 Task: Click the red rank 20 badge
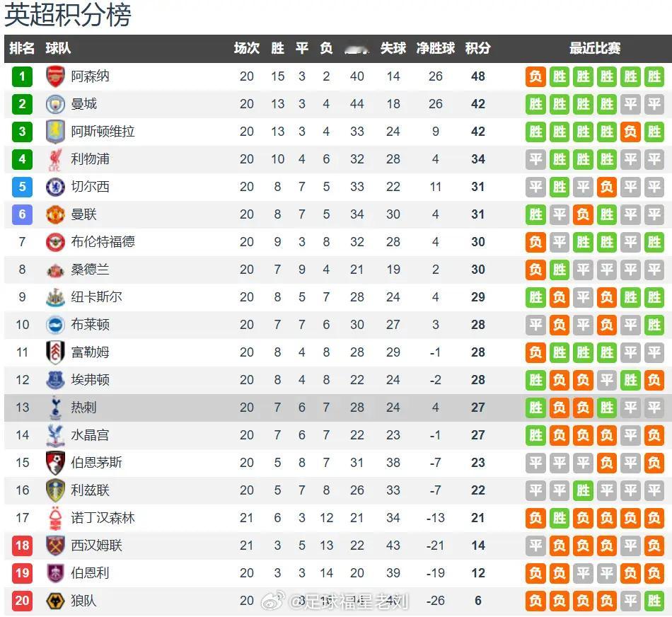pos(23,601)
